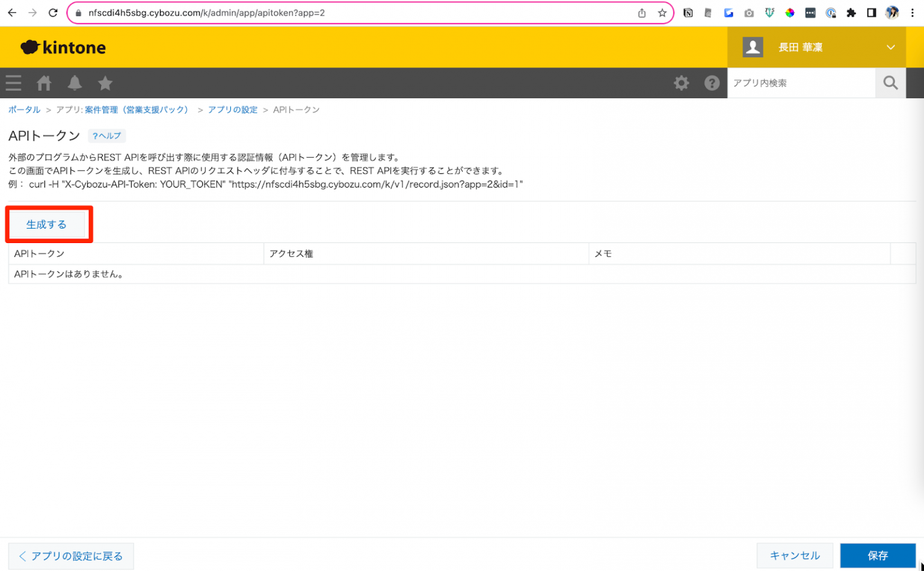The image size is (924, 571).
Task: Reload the page using the refresh icon
Action: pyautogui.click(x=54, y=13)
